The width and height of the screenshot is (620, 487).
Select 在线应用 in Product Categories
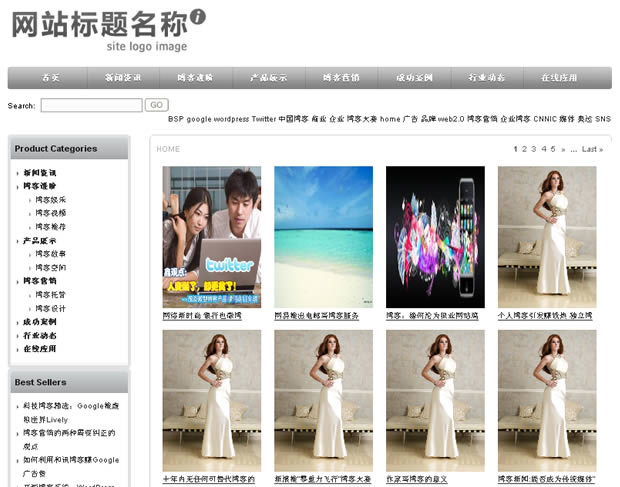tap(40, 349)
